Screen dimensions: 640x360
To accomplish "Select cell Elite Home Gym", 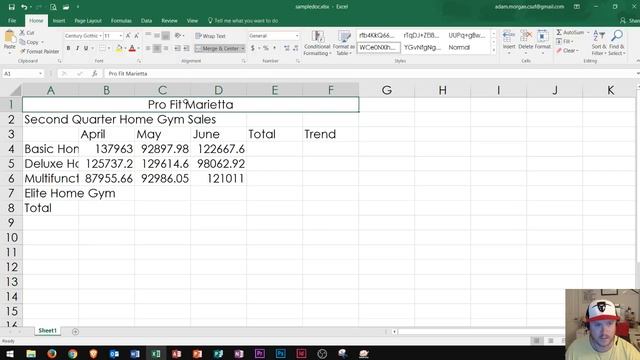I will point(51,193).
